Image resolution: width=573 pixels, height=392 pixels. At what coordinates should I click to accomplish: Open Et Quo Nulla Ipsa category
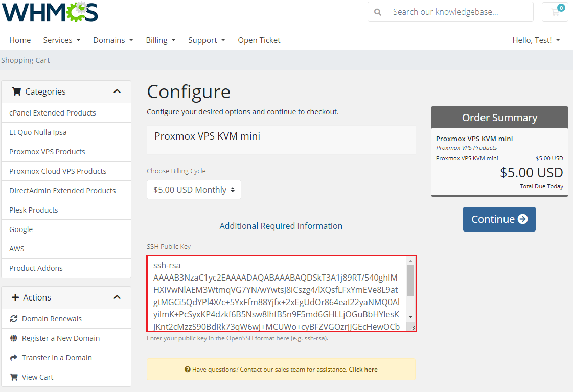pyautogui.click(x=66, y=132)
